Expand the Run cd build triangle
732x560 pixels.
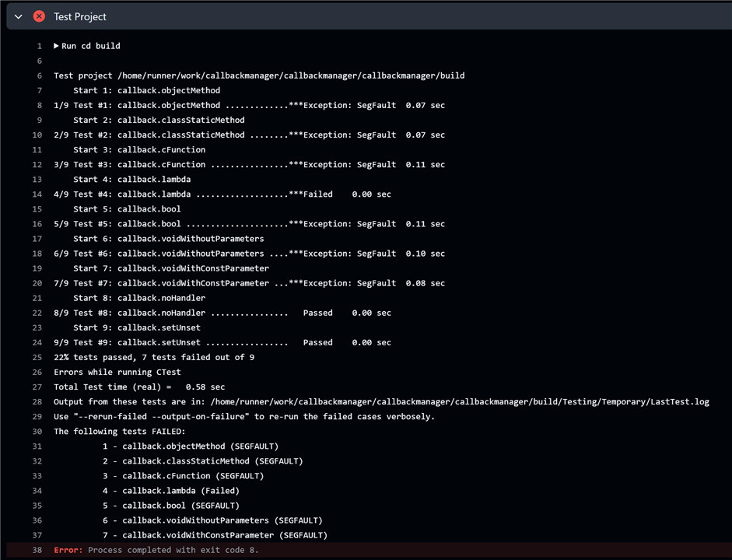coord(56,46)
